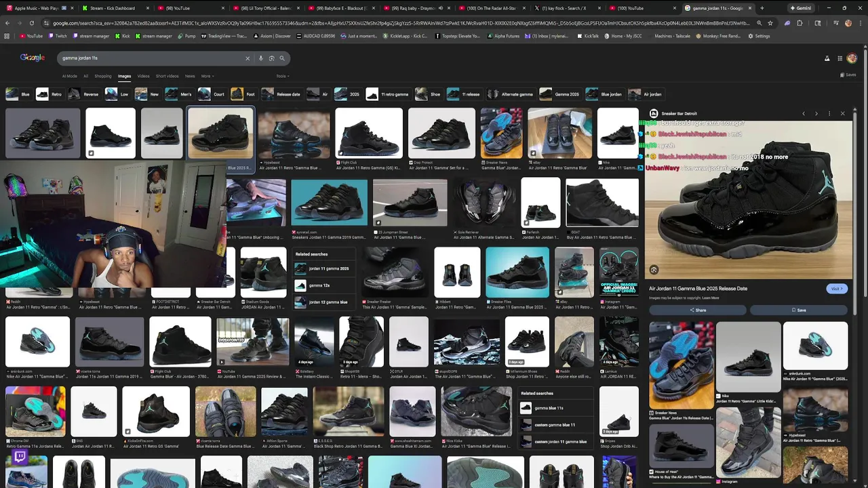Click the magnifier search submit icon

[282, 58]
